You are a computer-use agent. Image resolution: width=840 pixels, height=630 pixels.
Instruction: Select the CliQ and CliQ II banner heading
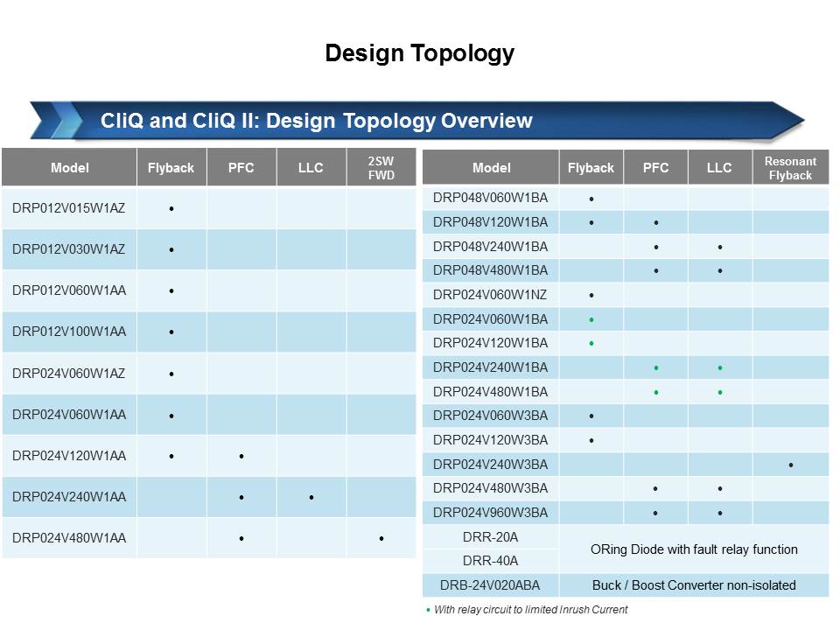(x=317, y=121)
